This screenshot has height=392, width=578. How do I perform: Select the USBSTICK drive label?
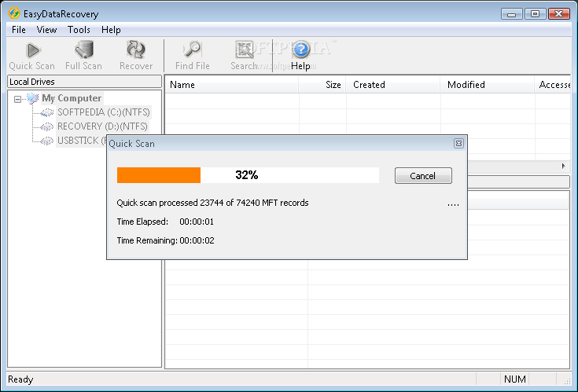(x=81, y=141)
